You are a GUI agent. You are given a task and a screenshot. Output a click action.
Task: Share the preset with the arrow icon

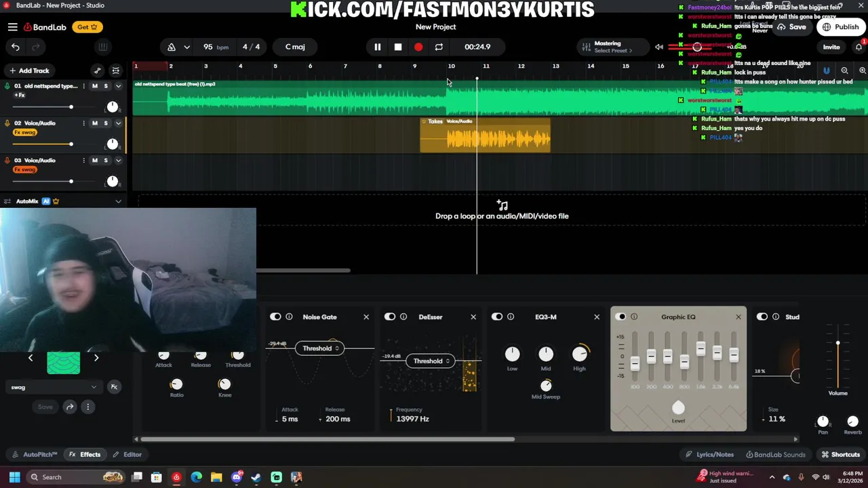pos(70,407)
